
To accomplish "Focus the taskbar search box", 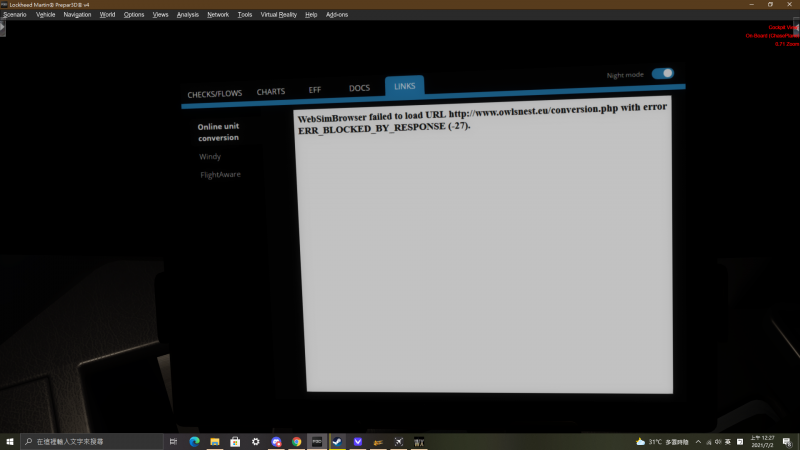I will coord(92,441).
